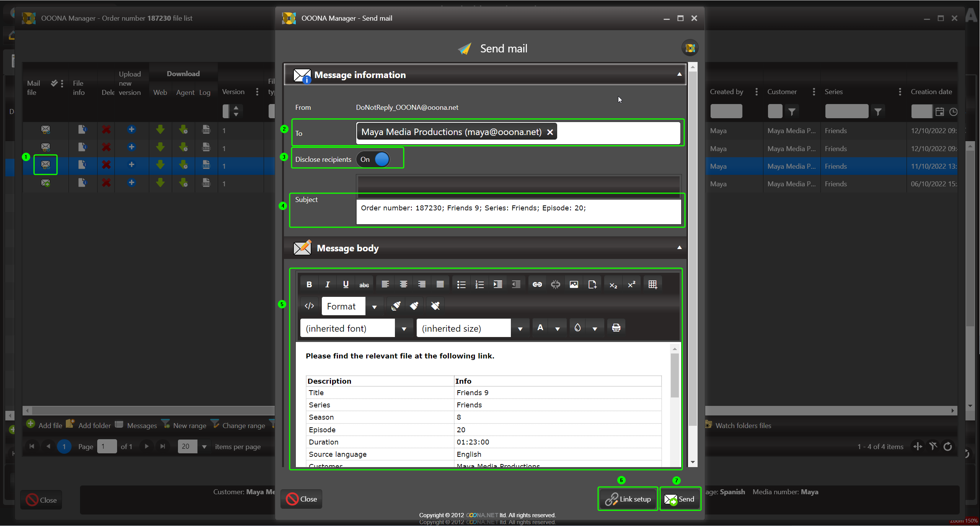Open the Format dropdown
This screenshot has height=526, width=980.
(x=374, y=307)
